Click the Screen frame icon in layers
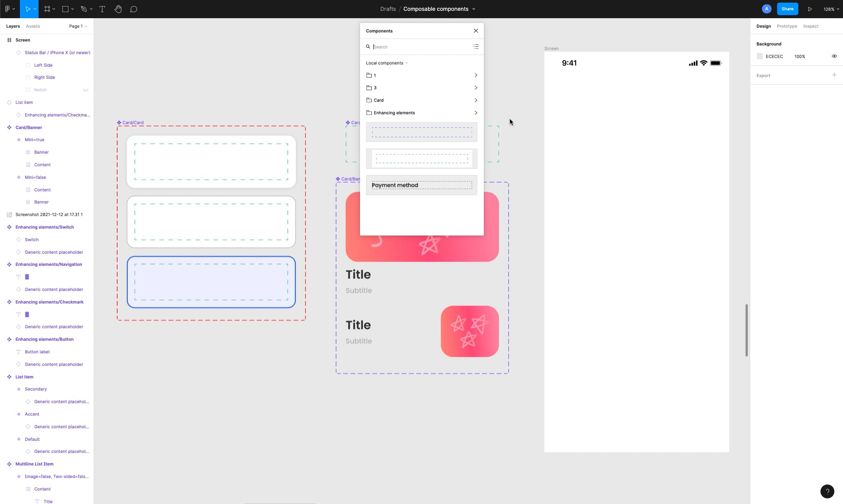This screenshot has width=843, height=504. [x=9, y=40]
